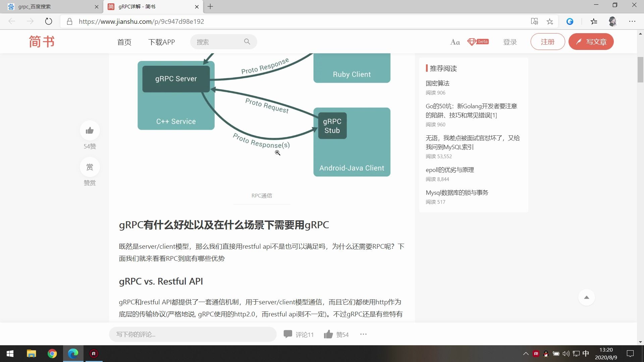Click the beta diamond badge icon
Screen dimensions: 644x362
[x=478, y=42]
